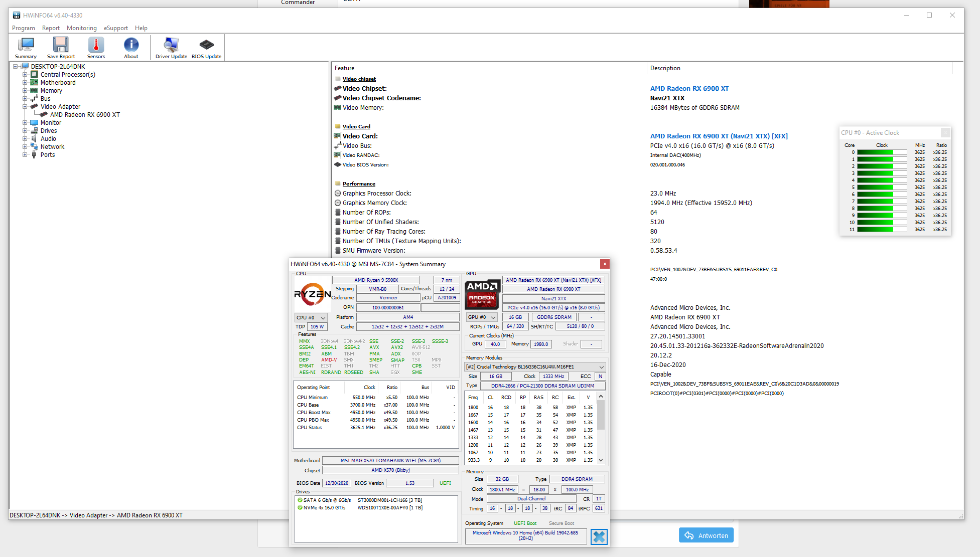The image size is (980, 557).
Task: Select AMD Radeon RX 6900 XT tree item
Action: click(85, 115)
